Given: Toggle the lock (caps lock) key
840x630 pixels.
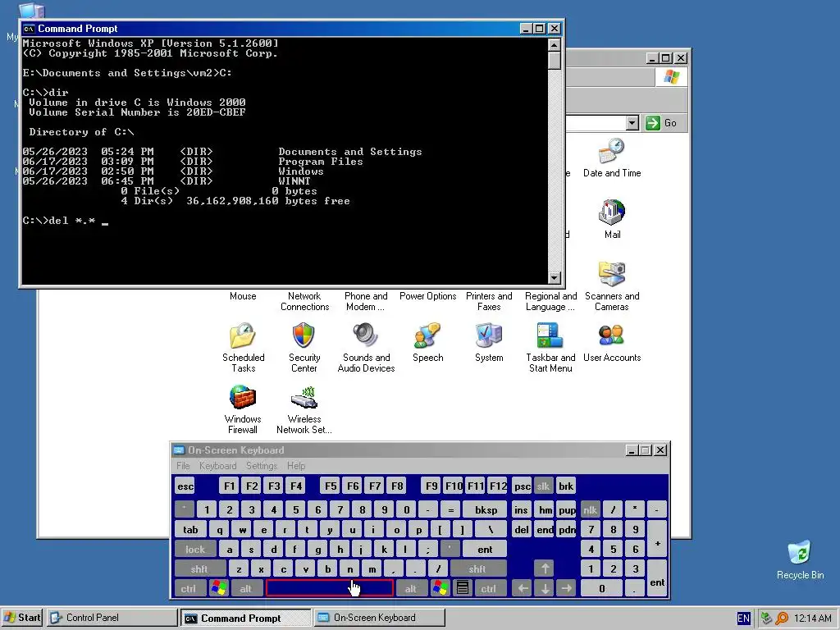Looking at the screenshot, I should pyautogui.click(x=195, y=549).
